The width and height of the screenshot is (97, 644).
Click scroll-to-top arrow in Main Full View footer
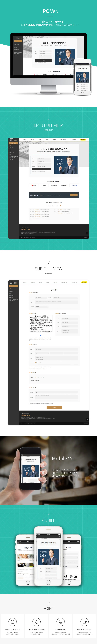[87, 233]
